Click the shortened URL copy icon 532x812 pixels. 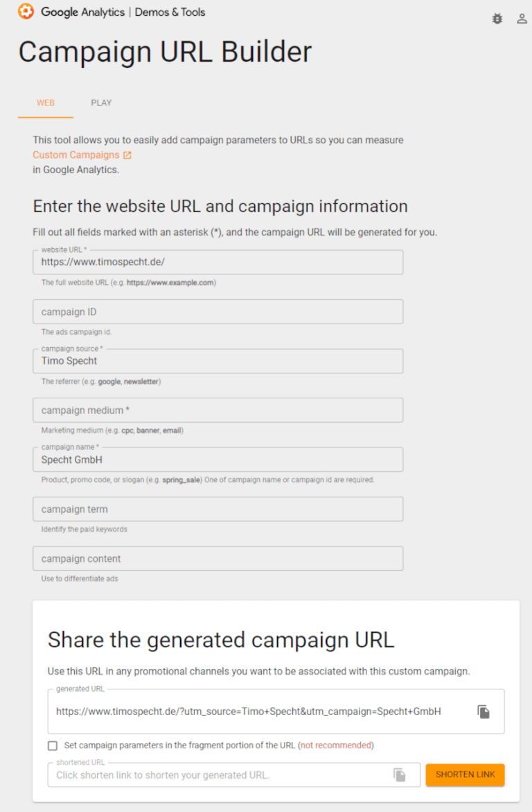pyautogui.click(x=400, y=775)
